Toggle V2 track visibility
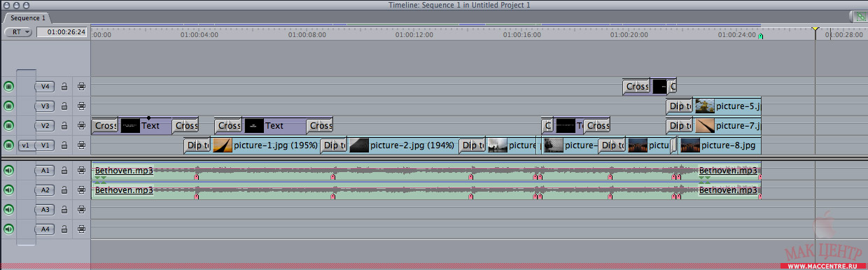The width and height of the screenshot is (868, 270). pos(9,126)
